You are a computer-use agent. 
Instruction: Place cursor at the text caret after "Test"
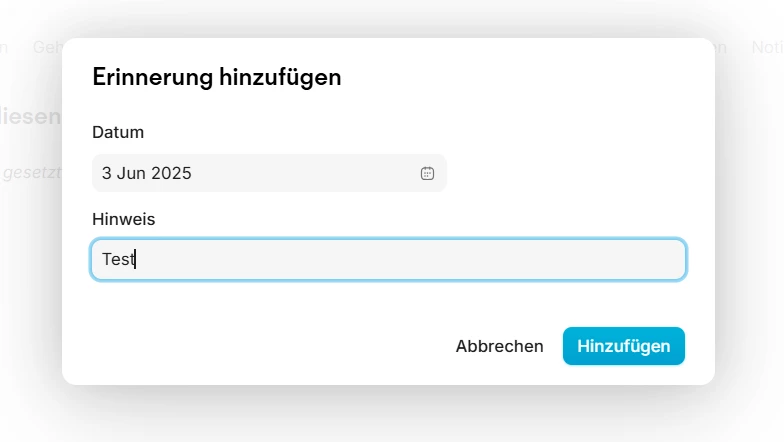click(135, 259)
